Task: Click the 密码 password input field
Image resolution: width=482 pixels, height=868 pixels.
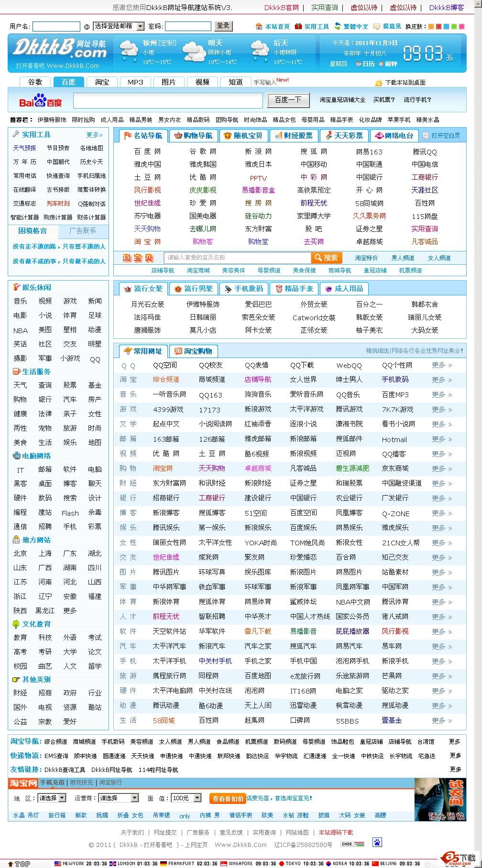Action: [x=188, y=27]
